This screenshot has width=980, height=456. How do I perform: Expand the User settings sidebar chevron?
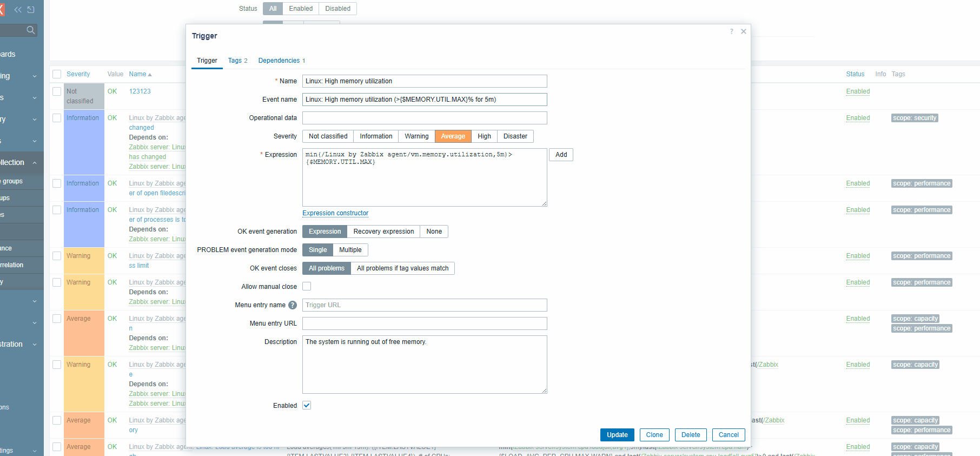pyautogui.click(x=35, y=451)
